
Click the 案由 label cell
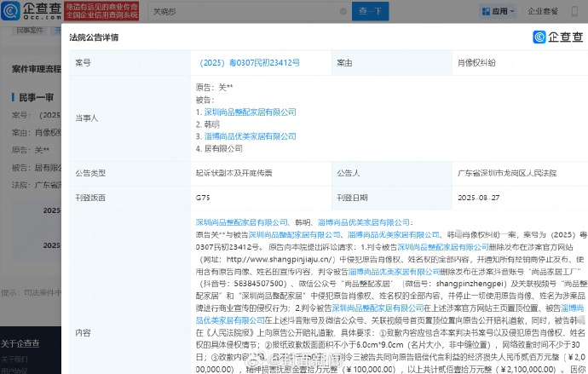click(392, 62)
